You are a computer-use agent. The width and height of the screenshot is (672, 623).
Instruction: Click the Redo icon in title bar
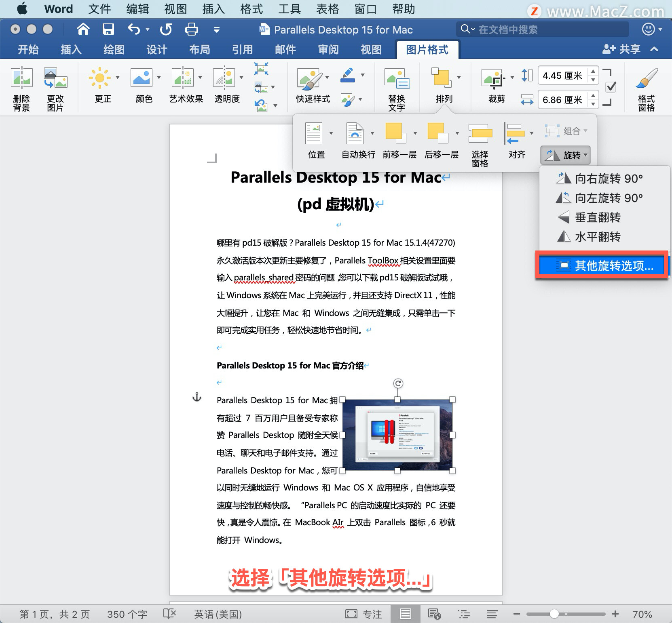click(166, 29)
